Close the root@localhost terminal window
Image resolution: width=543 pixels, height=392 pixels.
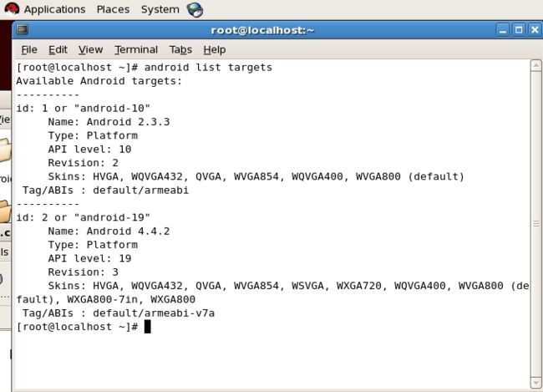(x=535, y=30)
